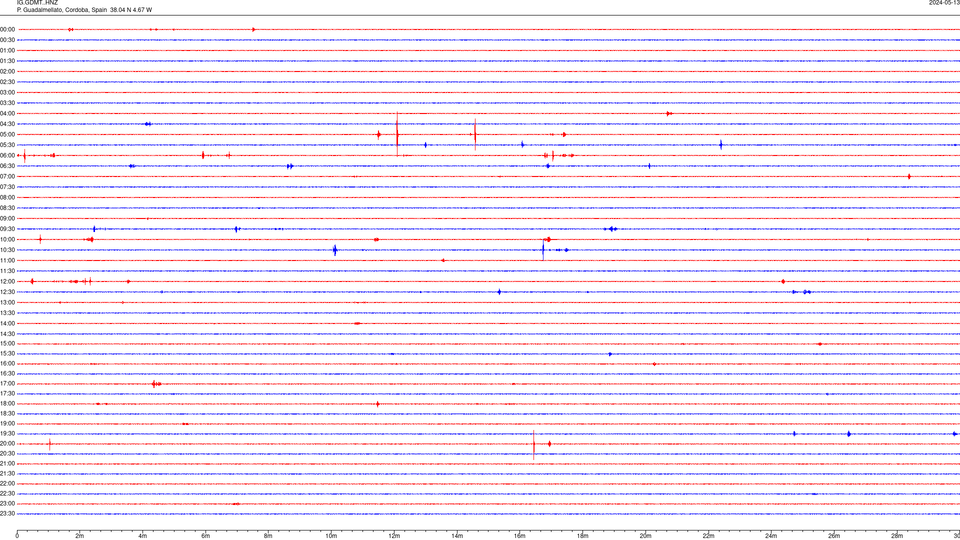
Task: Select the 16:30 time label
Action: click(x=7, y=373)
